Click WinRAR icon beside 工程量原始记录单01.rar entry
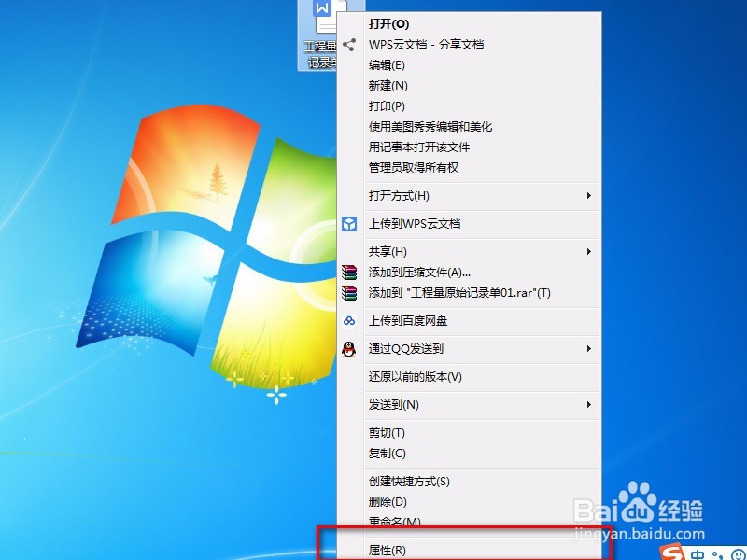This screenshot has height=560, width=747. (349, 293)
